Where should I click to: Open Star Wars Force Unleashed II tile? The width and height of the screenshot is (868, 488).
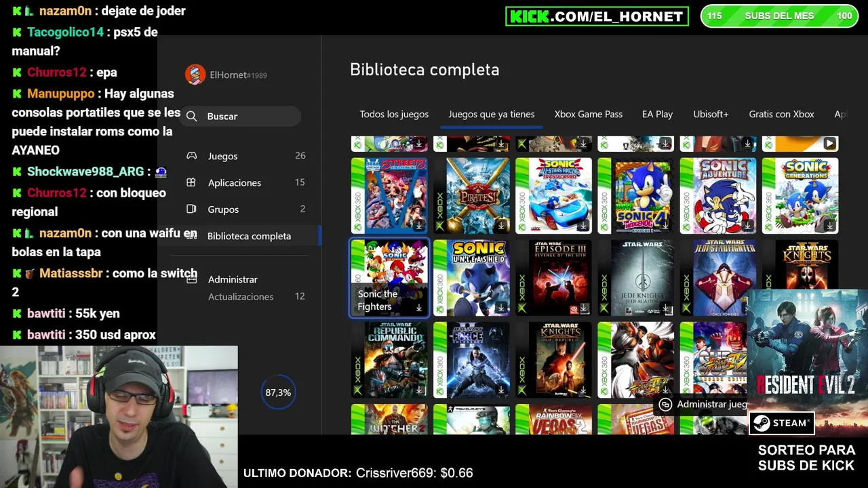tap(471, 360)
